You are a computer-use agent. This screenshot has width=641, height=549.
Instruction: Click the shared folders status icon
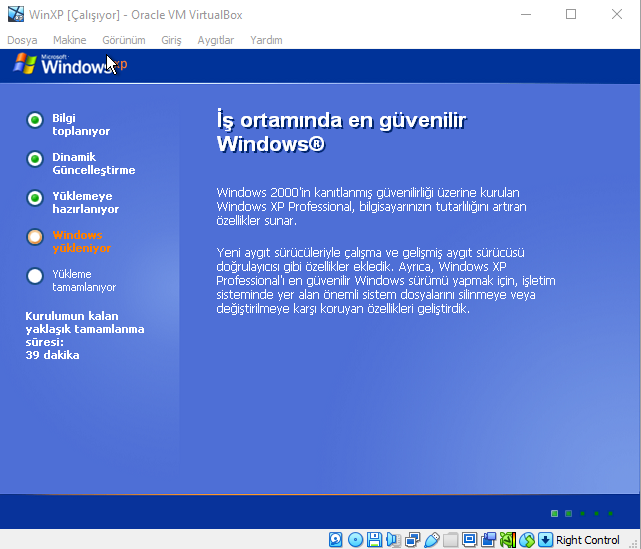tap(450, 540)
